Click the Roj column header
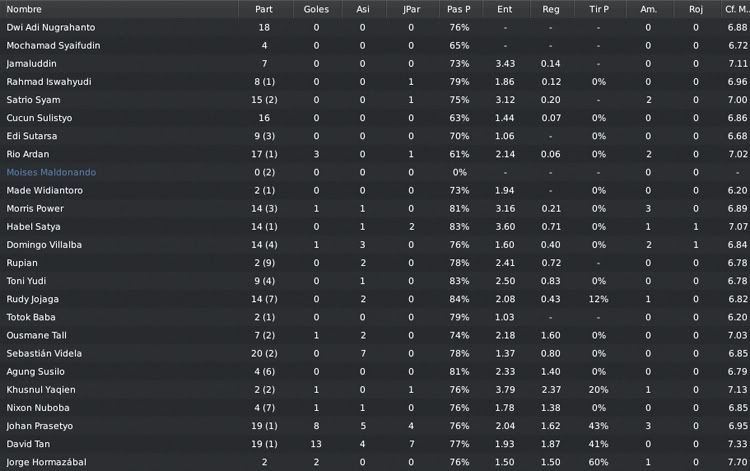750x471 pixels. click(x=696, y=9)
